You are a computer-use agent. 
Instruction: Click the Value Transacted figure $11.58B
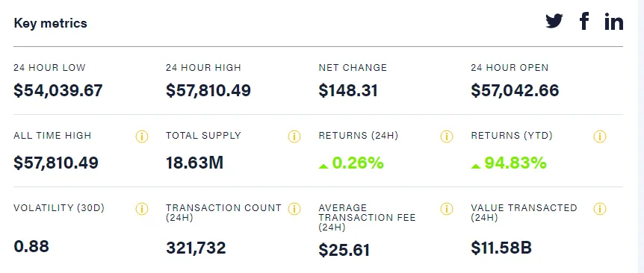[x=501, y=248]
